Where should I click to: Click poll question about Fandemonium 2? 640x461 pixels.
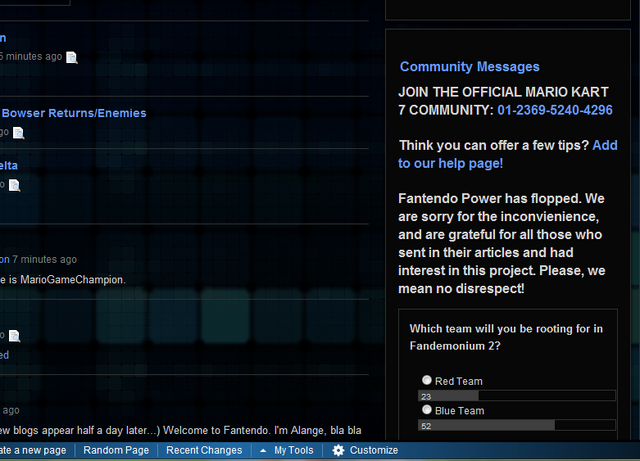(506, 337)
